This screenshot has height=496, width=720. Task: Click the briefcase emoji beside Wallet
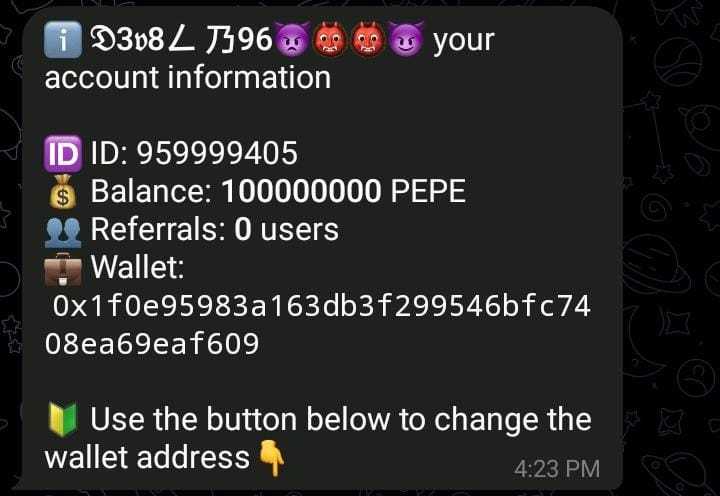coord(63,269)
